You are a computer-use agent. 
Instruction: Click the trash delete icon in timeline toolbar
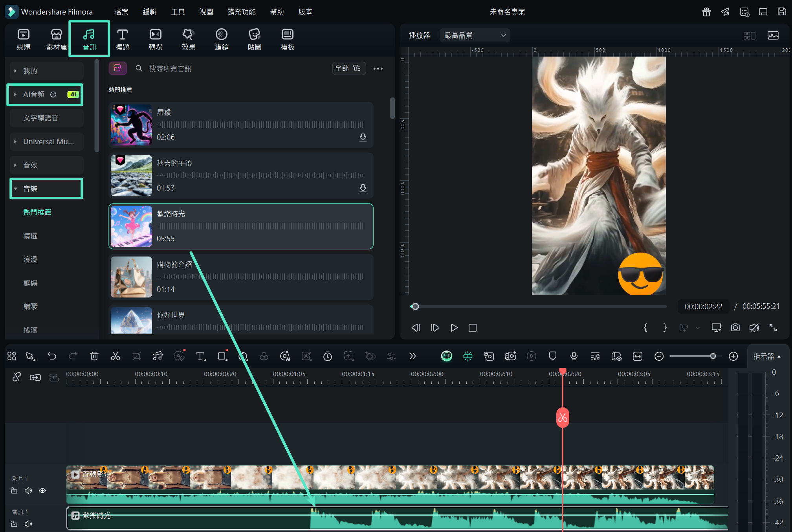(94, 356)
